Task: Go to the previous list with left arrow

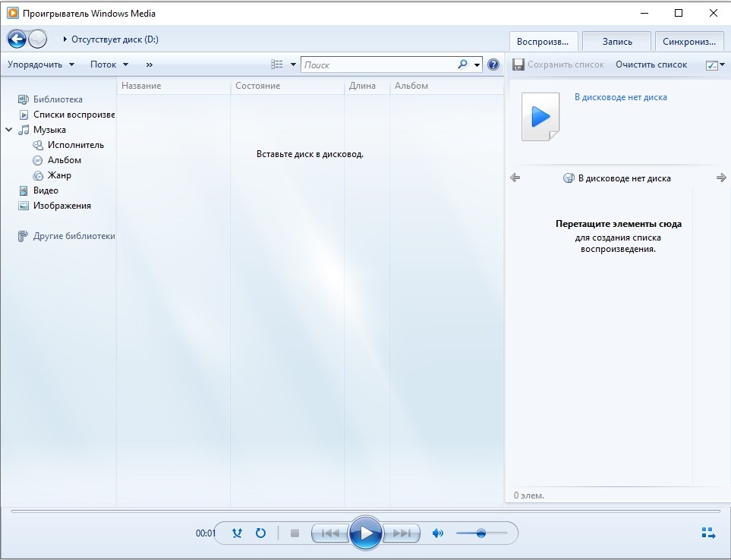Action: [x=515, y=178]
